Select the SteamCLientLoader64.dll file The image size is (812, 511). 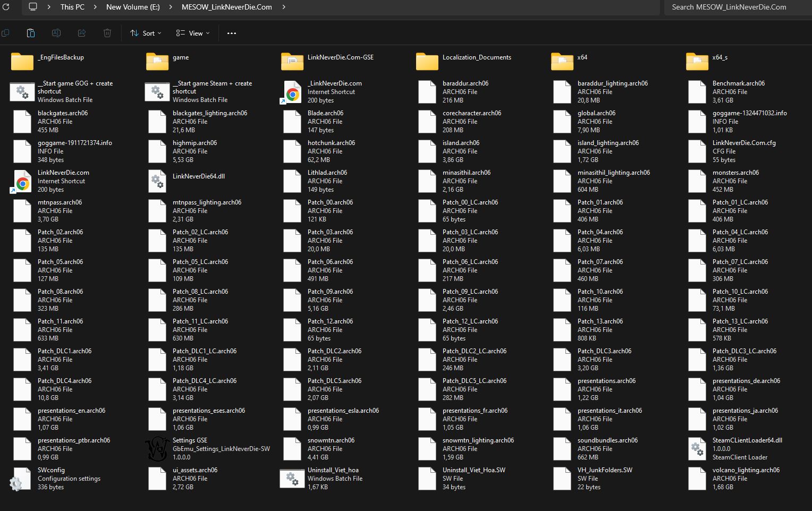pos(697,449)
